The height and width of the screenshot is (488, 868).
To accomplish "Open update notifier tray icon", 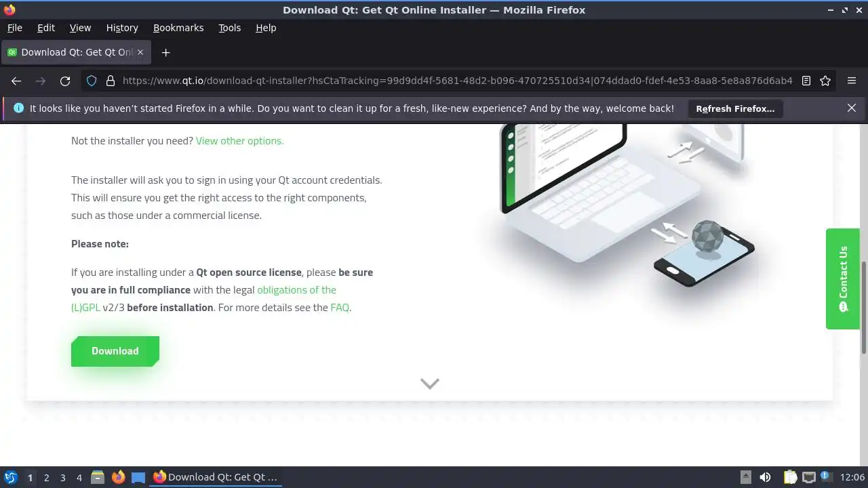I will click(826, 477).
